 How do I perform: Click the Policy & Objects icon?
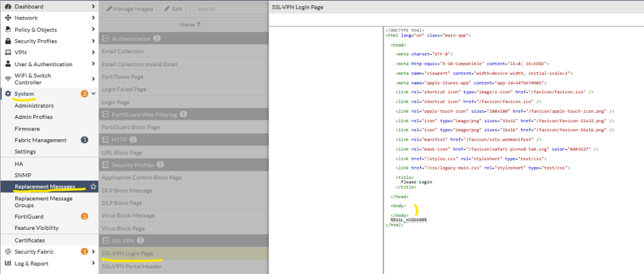8,30
